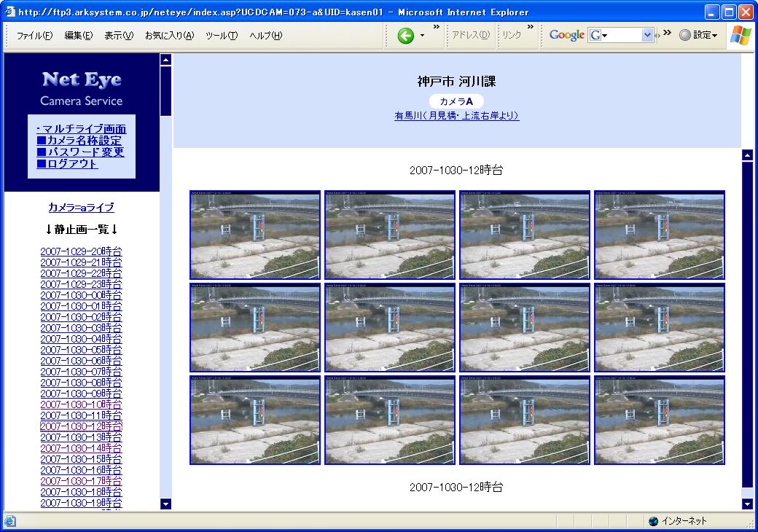Click the green Back arrow button
The image size is (758, 532).
[x=406, y=36]
